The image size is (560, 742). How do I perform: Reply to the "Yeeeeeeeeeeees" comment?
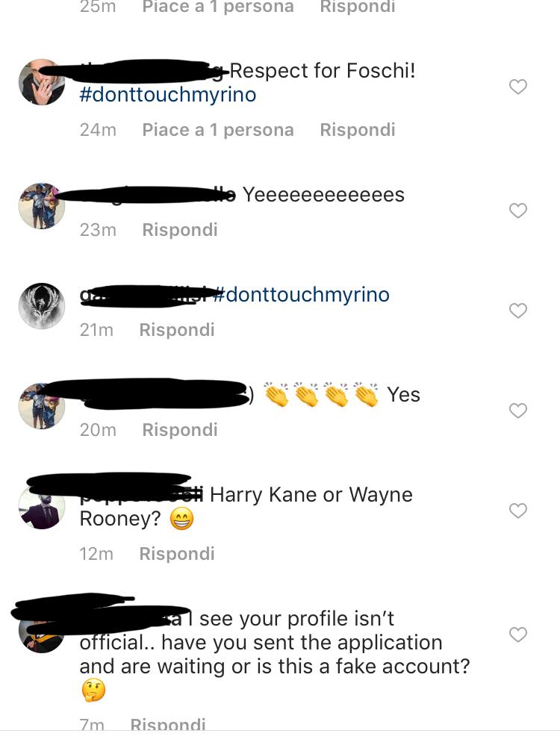pyautogui.click(x=180, y=230)
